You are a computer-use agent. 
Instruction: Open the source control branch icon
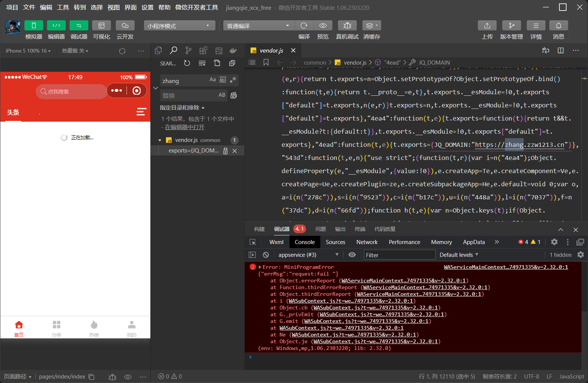[188, 50]
